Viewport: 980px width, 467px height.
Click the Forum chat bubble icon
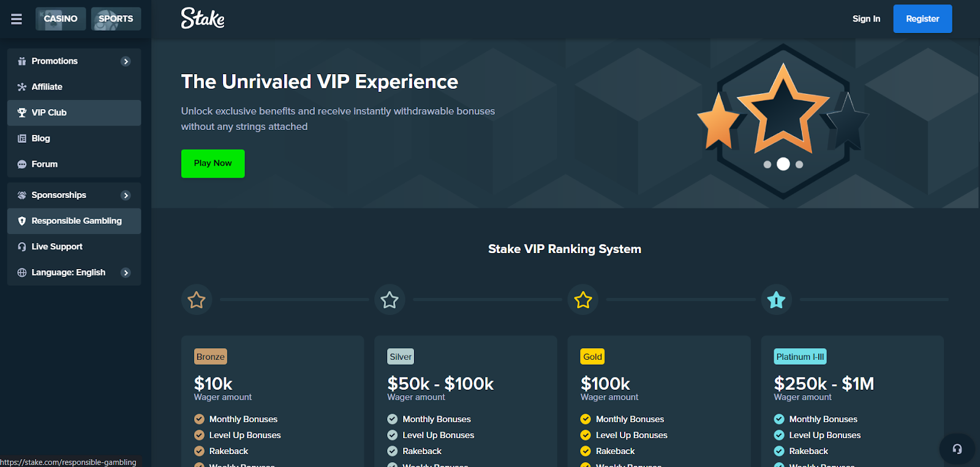click(x=22, y=164)
